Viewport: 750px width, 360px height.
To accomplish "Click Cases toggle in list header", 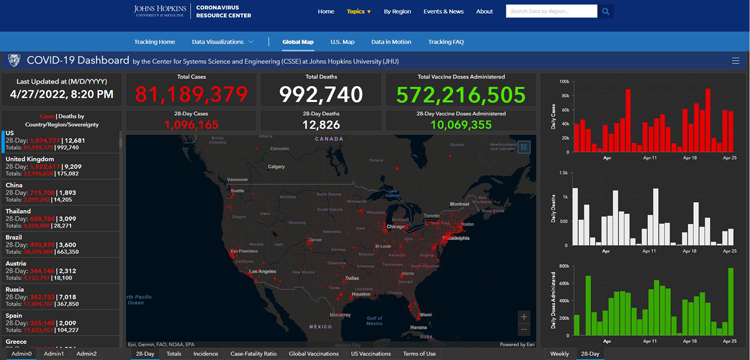I will 47,116.
